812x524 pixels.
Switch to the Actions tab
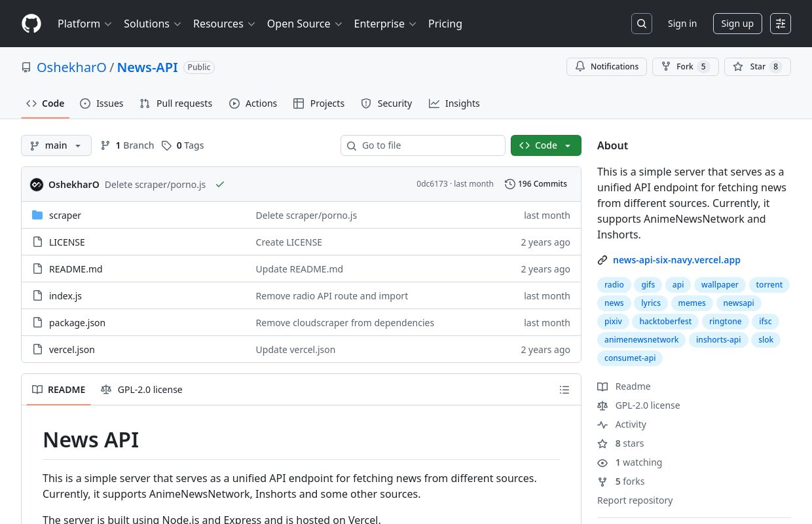point(253,103)
